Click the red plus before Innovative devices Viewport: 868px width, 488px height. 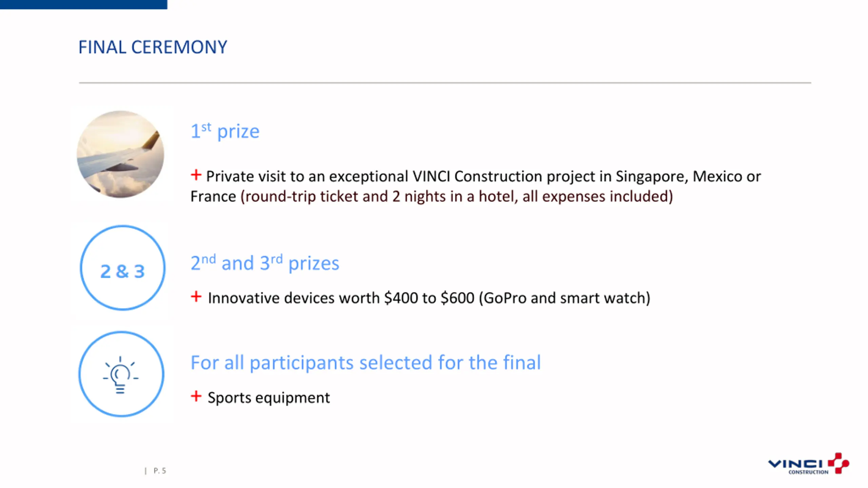click(x=196, y=297)
